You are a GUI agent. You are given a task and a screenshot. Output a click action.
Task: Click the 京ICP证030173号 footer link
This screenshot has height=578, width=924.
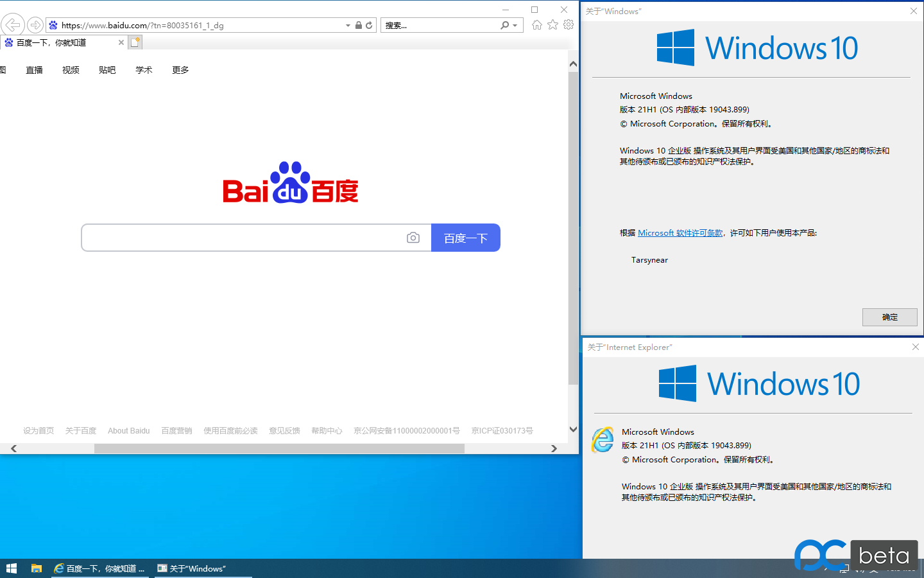coord(502,431)
